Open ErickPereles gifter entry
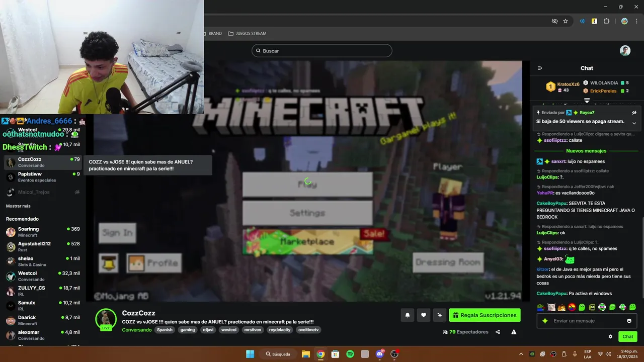The width and height of the screenshot is (644, 362). point(606,91)
